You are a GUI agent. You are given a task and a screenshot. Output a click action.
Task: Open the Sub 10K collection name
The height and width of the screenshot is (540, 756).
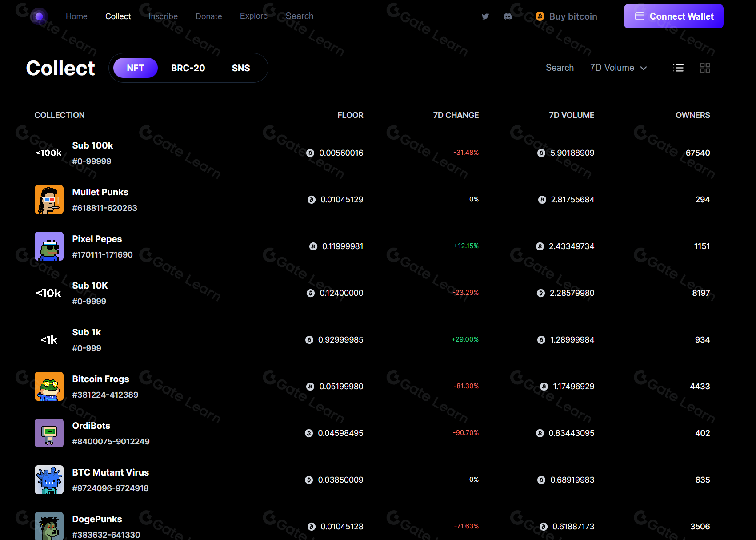(90, 286)
